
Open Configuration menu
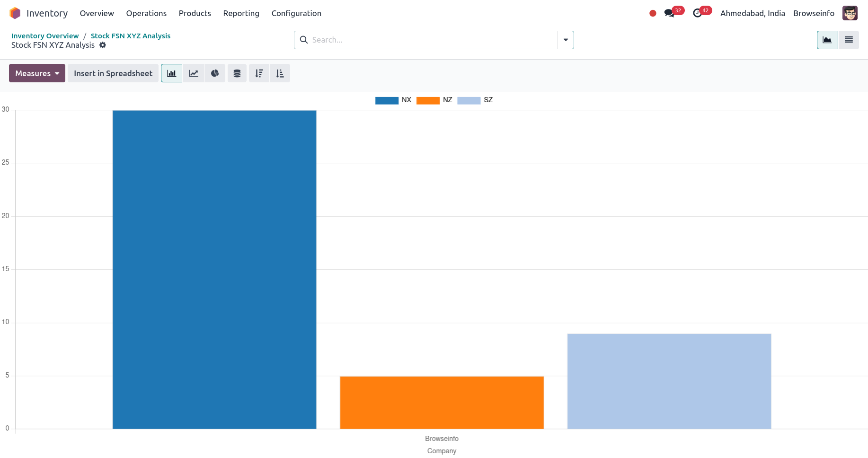pos(296,13)
